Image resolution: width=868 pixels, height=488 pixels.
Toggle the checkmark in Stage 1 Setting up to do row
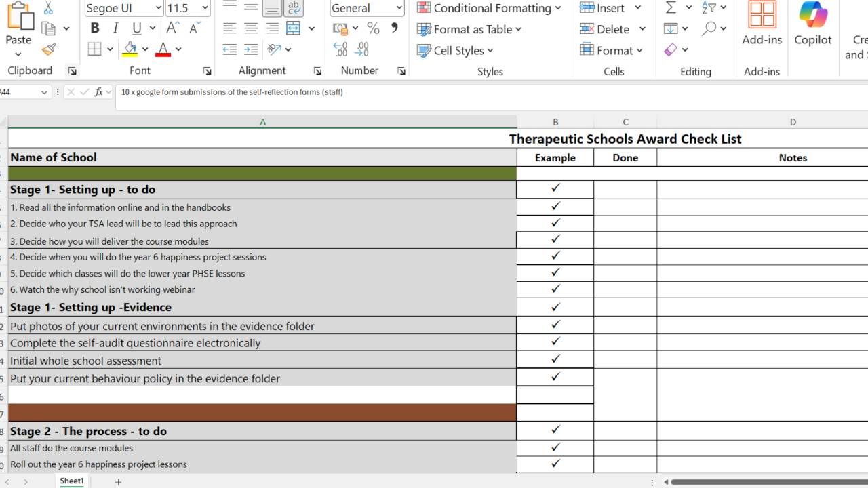555,188
